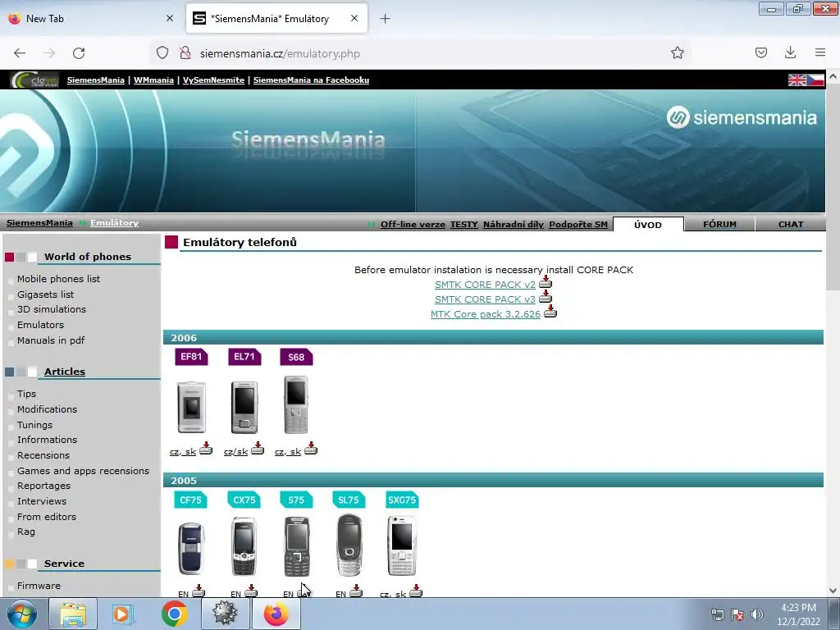Open the FÓRUM tab
840x630 pixels.
coord(719,225)
